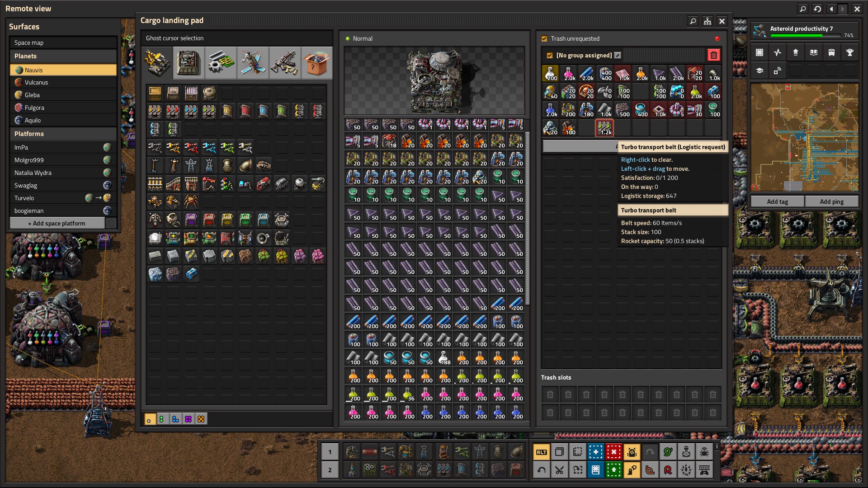Select the red deconstruction planner shortcut
The image size is (868, 488).
click(x=614, y=452)
